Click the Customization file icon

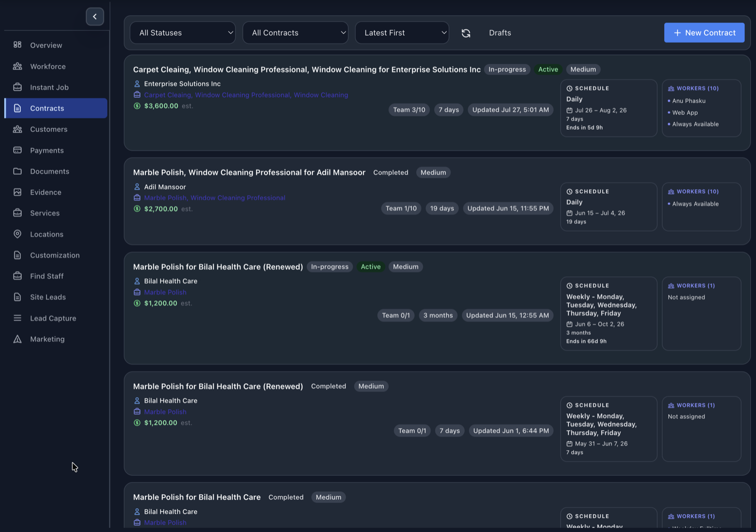click(17, 255)
